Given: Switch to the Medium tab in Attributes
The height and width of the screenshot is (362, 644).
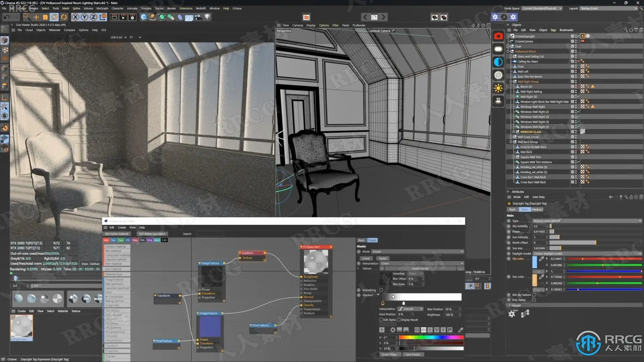Looking at the screenshot, I should (537, 209).
